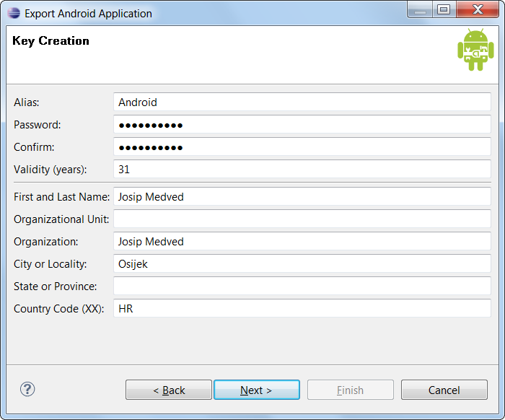Select the City or Locality field
This screenshot has width=505, height=420.
point(302,263)
